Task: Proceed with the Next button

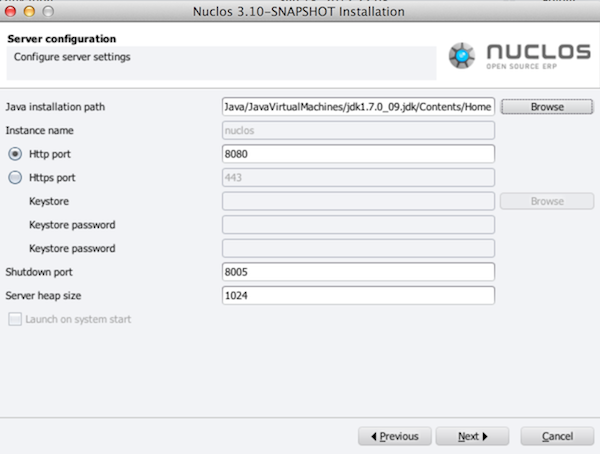Action: point(473,436)
